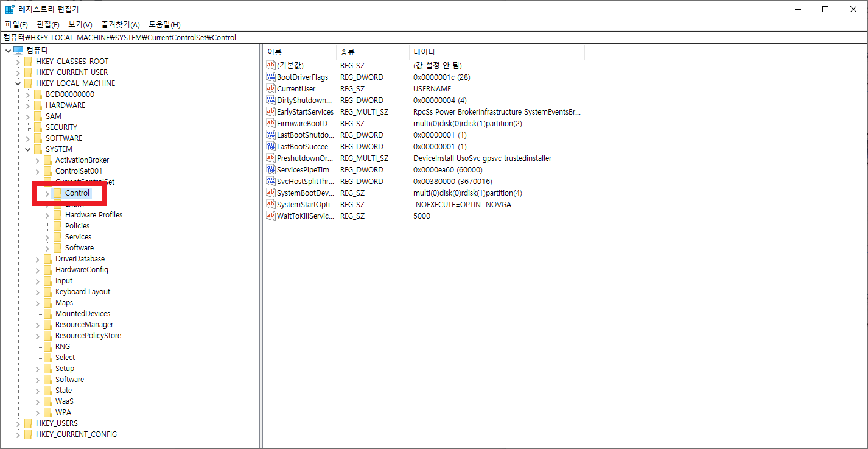Select the WaitToKillServic... string value icon
Image resolution: width=868 pixels, height=449 pixels.
271,216
